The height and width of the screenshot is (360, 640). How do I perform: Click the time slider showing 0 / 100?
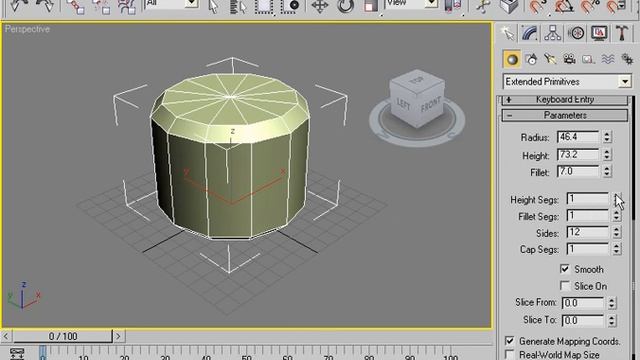point(63,336)
